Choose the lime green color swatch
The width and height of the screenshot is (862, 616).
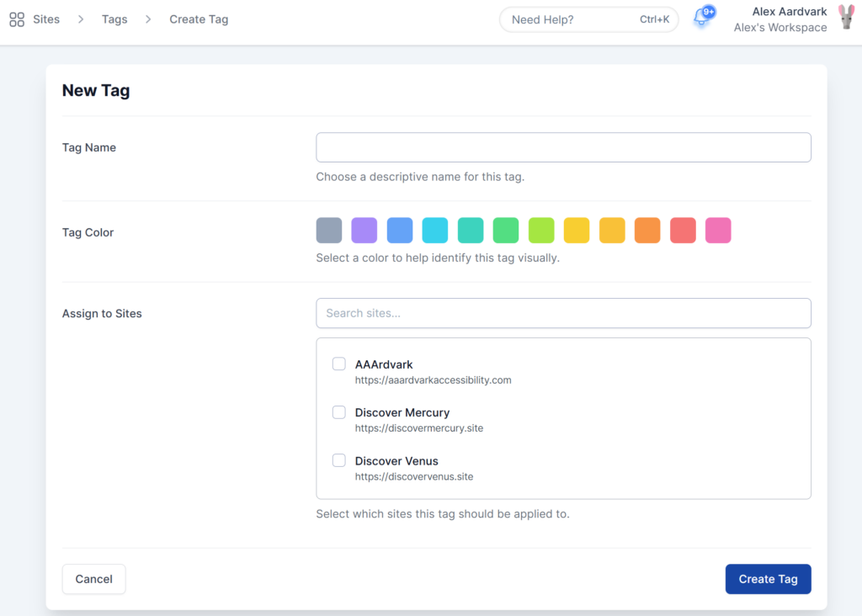541,231
